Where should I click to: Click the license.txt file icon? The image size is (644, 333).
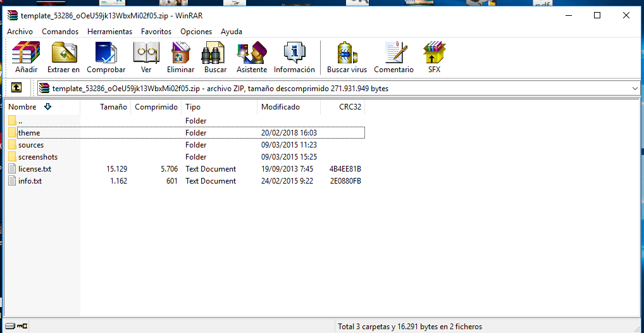click(x=12, y=168)
